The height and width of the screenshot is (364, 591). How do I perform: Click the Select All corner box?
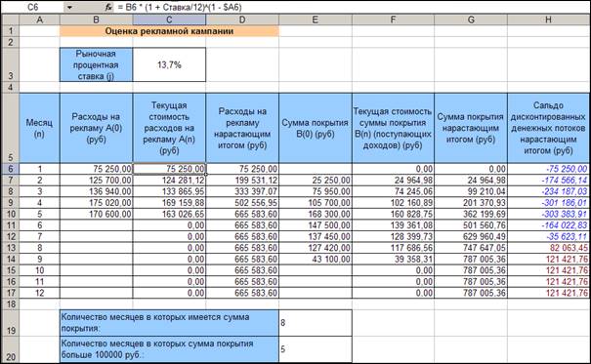10,20
